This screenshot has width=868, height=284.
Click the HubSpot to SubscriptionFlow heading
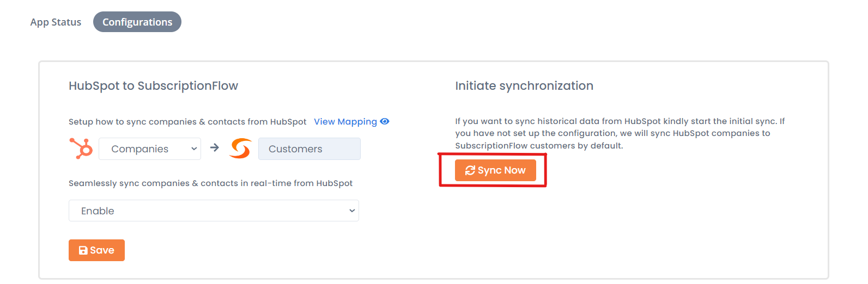pos(153,86)
